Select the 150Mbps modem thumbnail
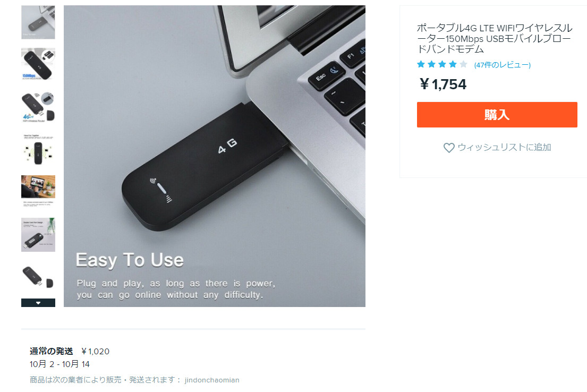Image resolution: width=587 pixels, height=392 pixels. (38, 64)
